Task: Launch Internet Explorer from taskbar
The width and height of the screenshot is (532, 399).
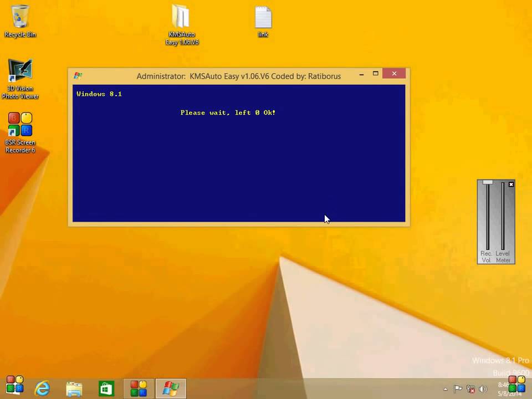Action: [x=43, y=388]
